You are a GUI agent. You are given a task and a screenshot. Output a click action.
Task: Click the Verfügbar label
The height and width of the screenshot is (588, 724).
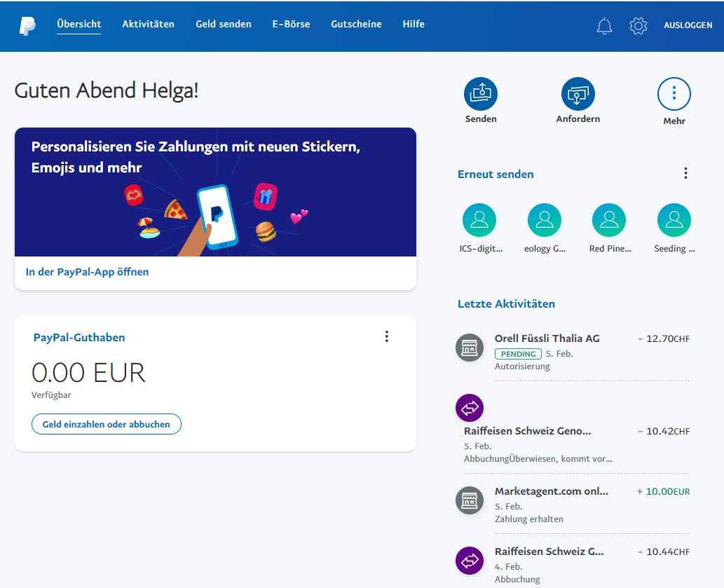51,395
